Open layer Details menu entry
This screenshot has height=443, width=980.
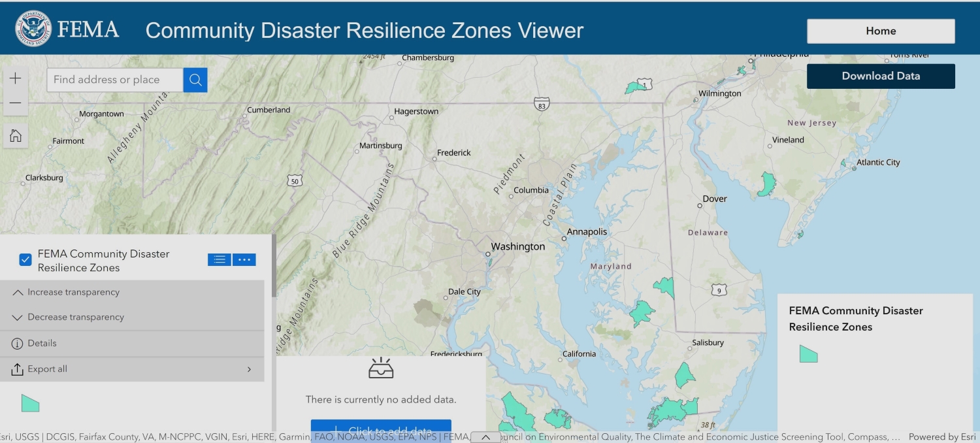pos(42,343)
